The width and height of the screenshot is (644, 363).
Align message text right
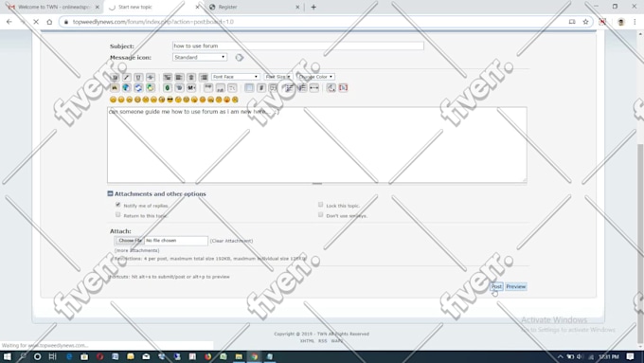point(204,78)
